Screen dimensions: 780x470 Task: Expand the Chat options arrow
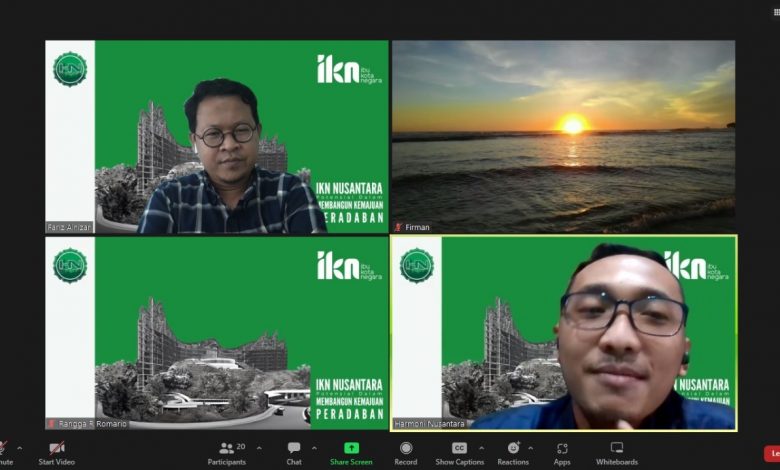[314, 448]
